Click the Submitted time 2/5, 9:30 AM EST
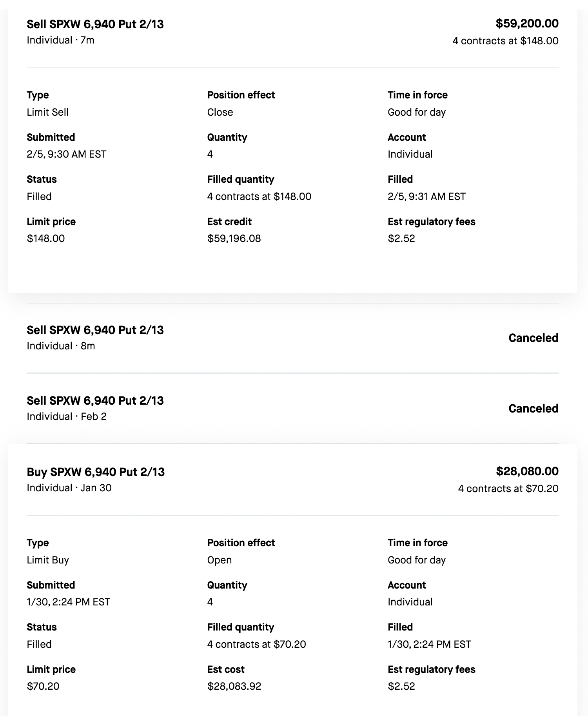 (67, 154)
